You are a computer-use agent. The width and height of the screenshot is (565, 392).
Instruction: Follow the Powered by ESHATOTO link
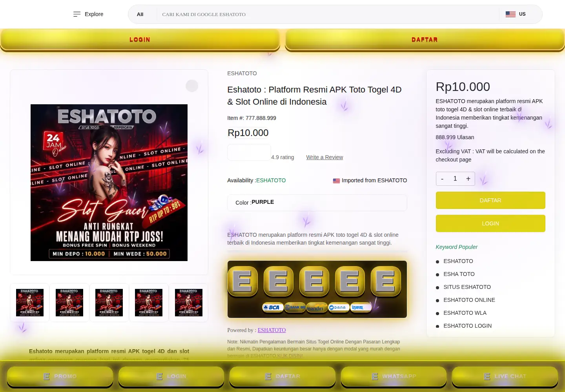pyautogui.click(x=272, y=330)
